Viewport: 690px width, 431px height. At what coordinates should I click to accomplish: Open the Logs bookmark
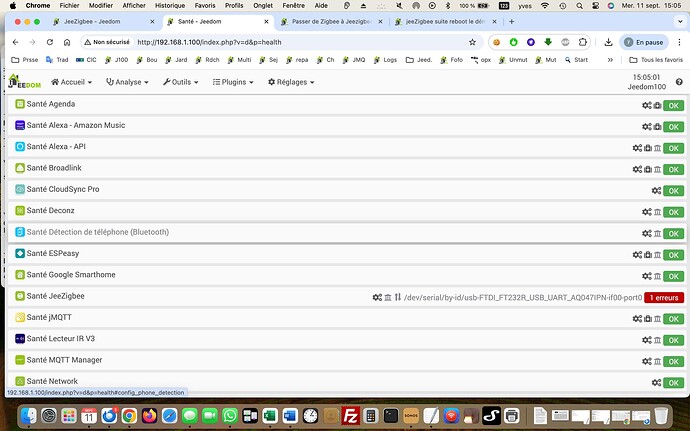(385, 60)
